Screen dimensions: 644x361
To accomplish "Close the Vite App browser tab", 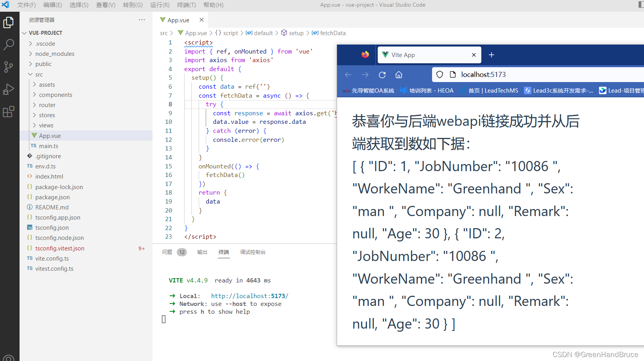I will 474,55.
